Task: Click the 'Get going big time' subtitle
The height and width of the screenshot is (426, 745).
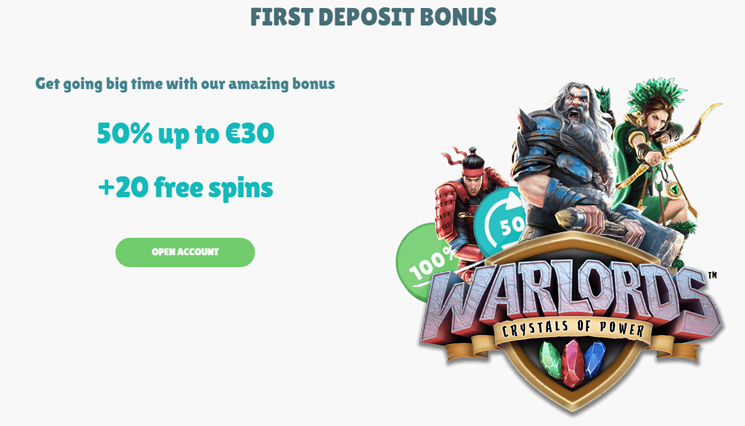Action: click(x=185, y=84)
